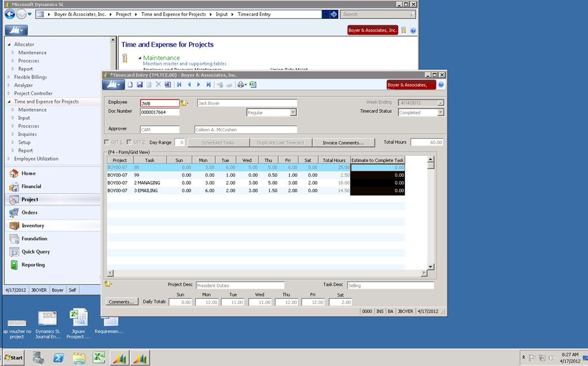The height and width of the screenshot is (366, 588).
Task: Click the Back arrow in main Dynamics SL window
Action: point(10,14)
